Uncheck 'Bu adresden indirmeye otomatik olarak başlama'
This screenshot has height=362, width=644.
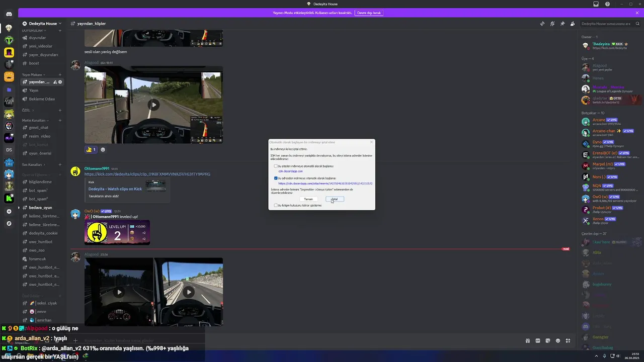276,178
